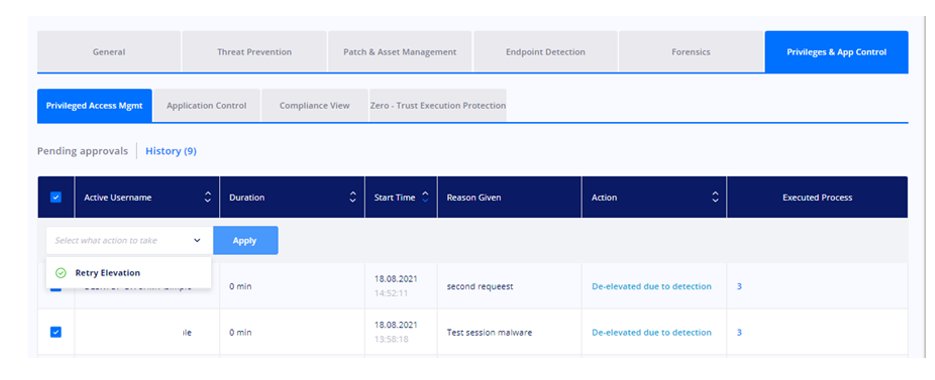Viewport: 935px width, 380px height.
Task: View History (9) entries
Action: pyautogui.click(x=171, y=151)
